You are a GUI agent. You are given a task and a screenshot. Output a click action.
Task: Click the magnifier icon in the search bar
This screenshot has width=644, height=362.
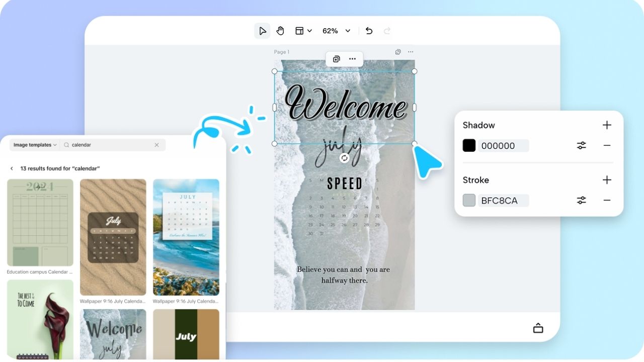pyautogui.click(x=66, y=145)
